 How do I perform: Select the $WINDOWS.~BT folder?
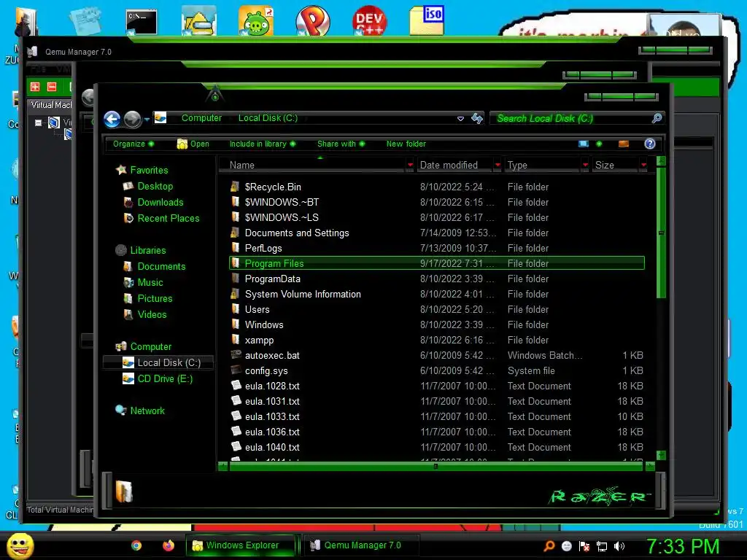[x=282, y=203]
